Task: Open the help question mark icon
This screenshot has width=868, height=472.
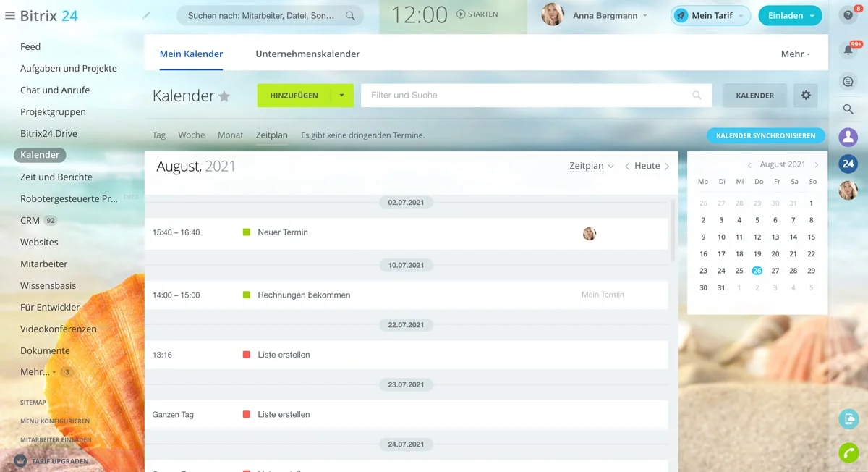Action: point(848,15)
